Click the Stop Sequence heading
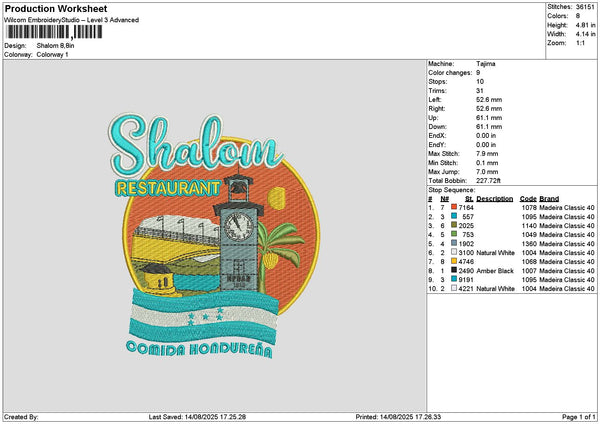Screen dimensions: 600x424 coord(453,188)
